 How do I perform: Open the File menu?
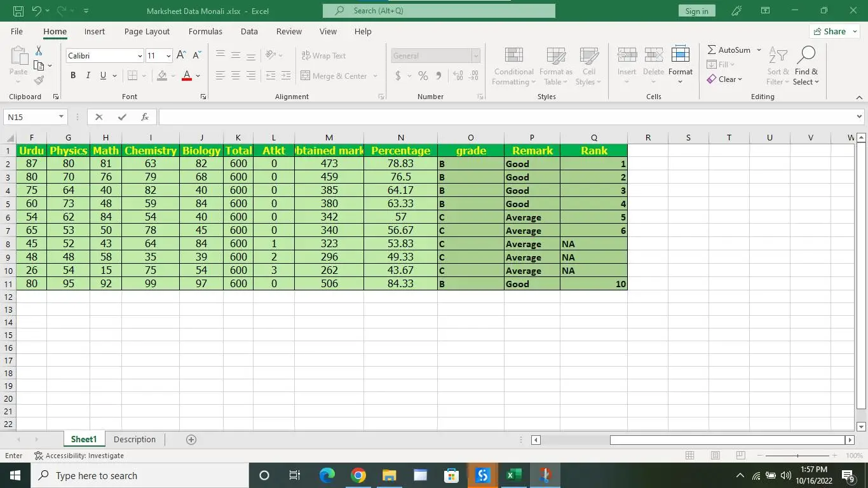17,31
